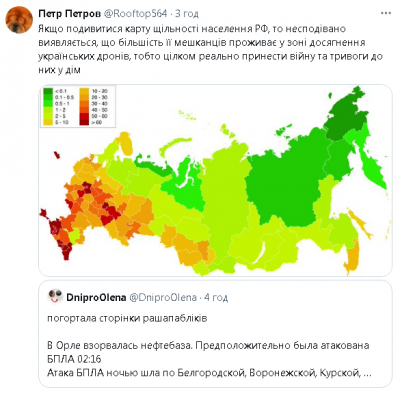Screen dimensions: 400x394
Task: Click the '3 год' tweet timestamp
Action: [187, 14]
